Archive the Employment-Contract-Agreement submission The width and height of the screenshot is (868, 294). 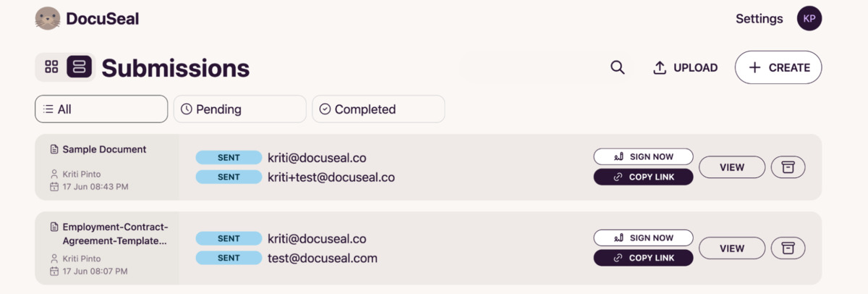pyautogui.click(x=788, y=248)
